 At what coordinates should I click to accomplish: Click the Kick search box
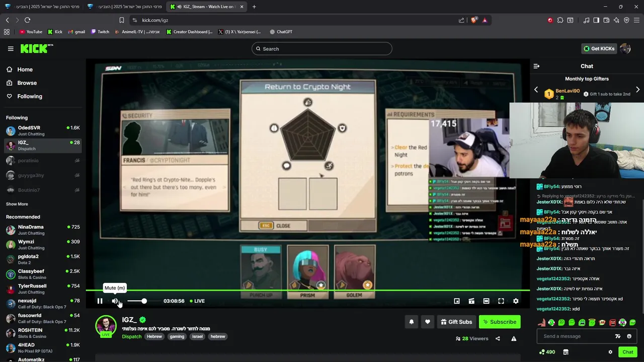322,49
